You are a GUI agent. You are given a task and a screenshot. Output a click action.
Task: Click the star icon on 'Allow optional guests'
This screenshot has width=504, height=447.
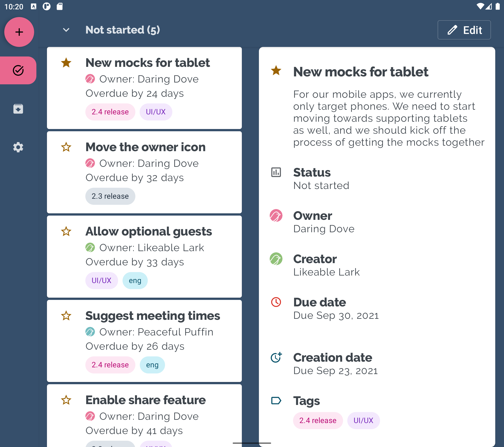(x=66, y=231)
